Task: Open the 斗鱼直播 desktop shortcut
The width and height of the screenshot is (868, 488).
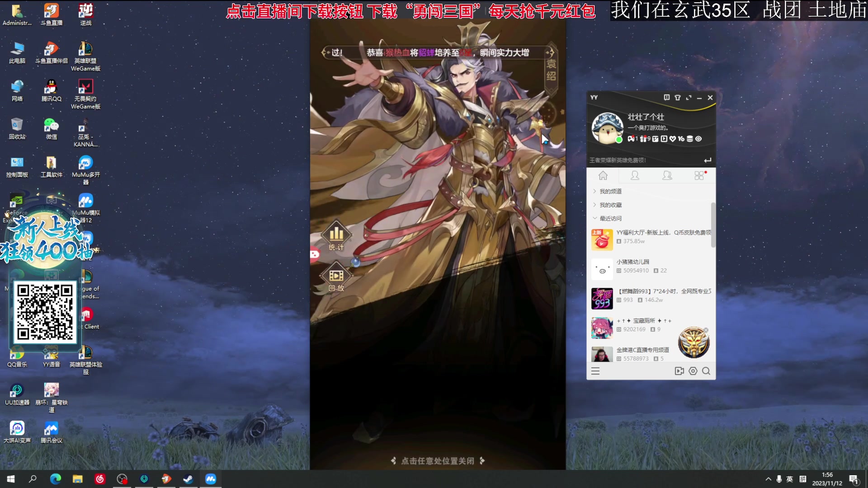Action: [52, 14]
